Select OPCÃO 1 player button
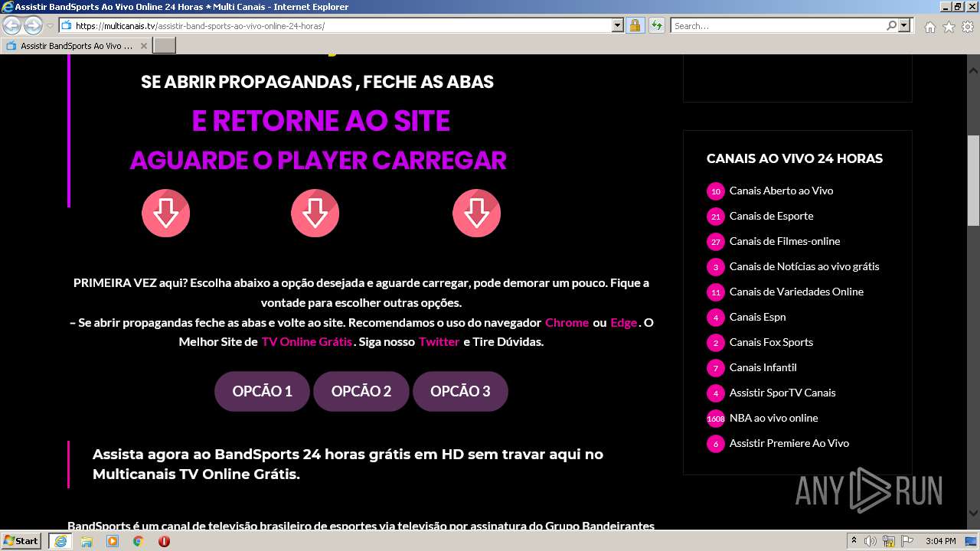Screen dimensions: 980x551 click(x=262, y=391)
